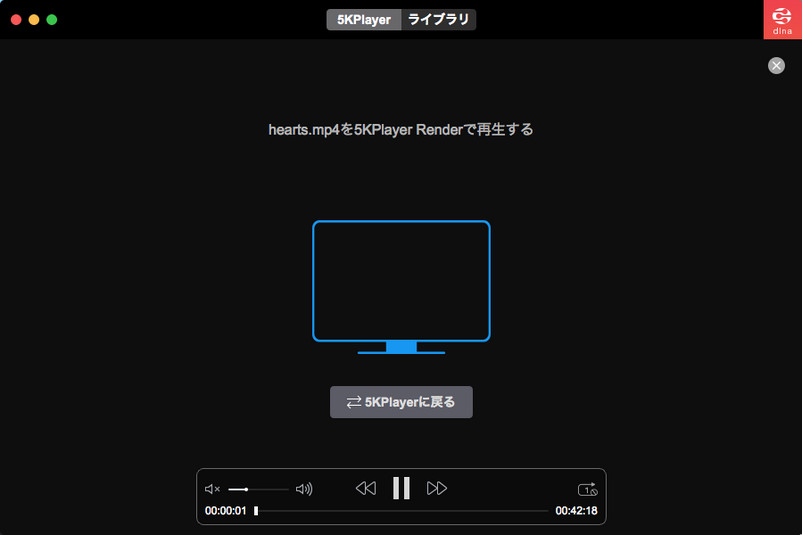The height and width of the screenshot is (535, 802).
Task: Enter full screen with the green button
Action: (52, 19)
